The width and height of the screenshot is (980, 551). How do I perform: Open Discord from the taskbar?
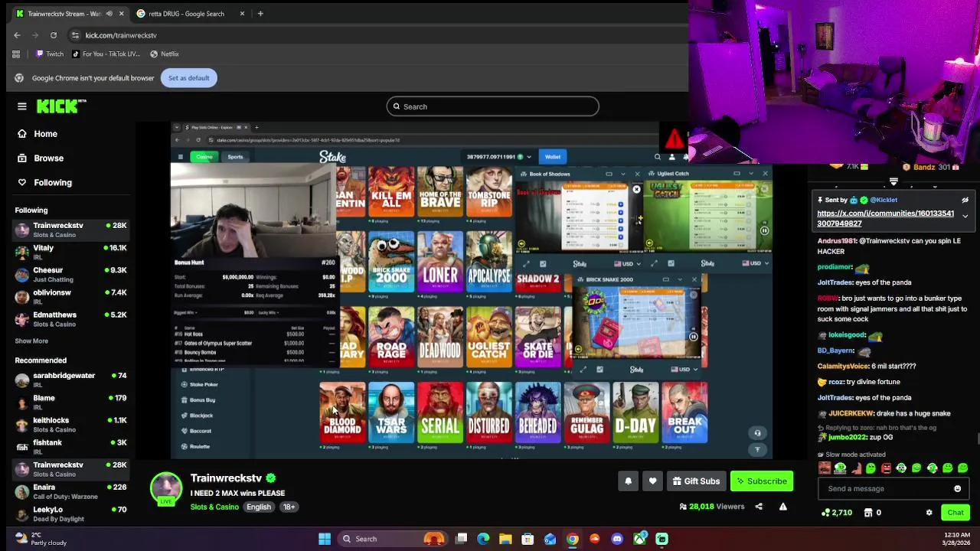[617, 539]
